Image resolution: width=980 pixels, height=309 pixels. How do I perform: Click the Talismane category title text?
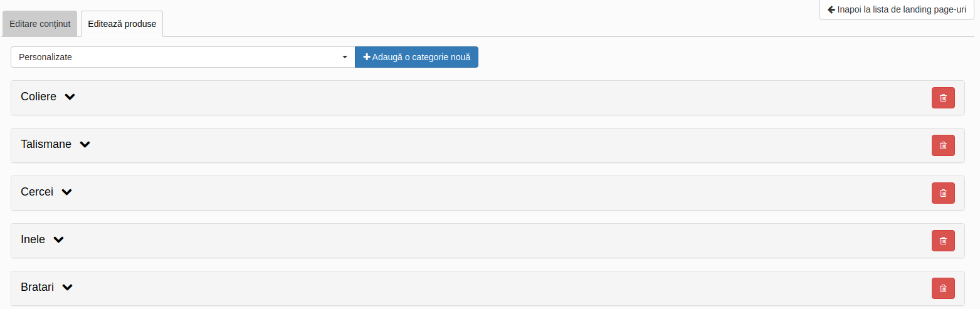46,145
